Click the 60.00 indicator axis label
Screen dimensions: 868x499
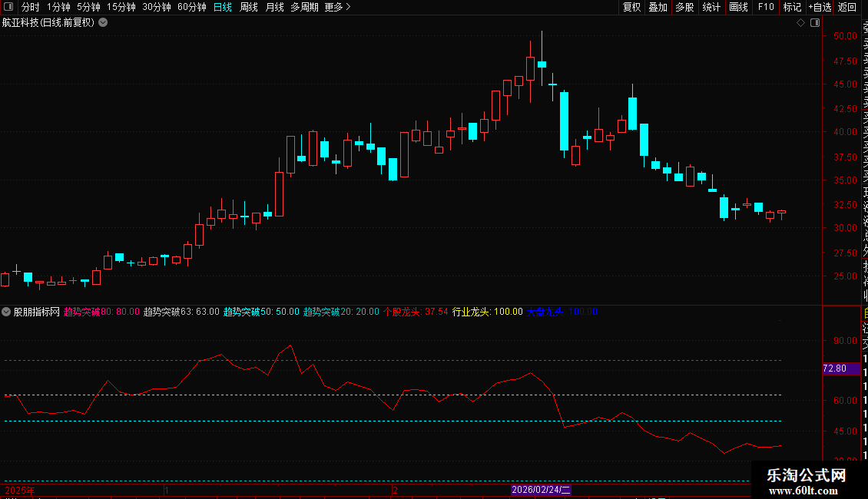845,401
